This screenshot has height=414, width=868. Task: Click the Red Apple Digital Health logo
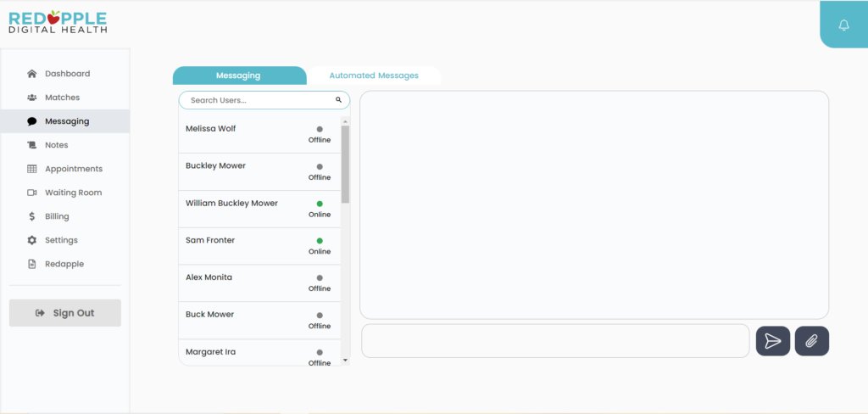[58, 22]
